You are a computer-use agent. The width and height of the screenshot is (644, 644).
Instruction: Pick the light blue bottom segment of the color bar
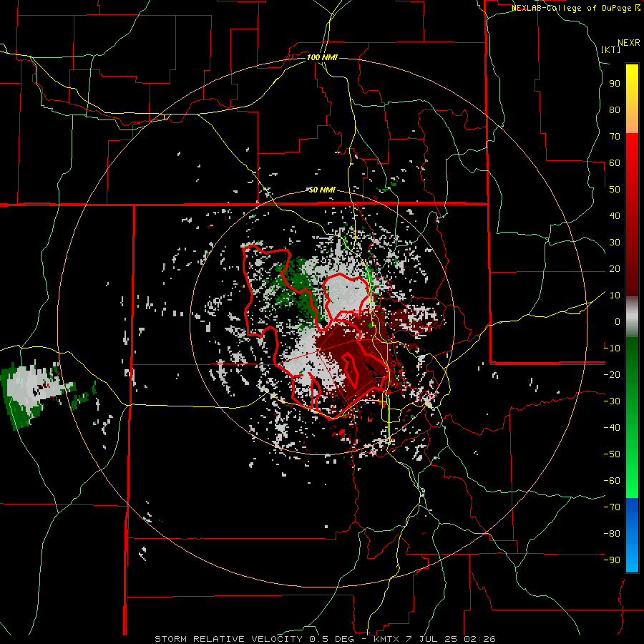coord(632,559)
